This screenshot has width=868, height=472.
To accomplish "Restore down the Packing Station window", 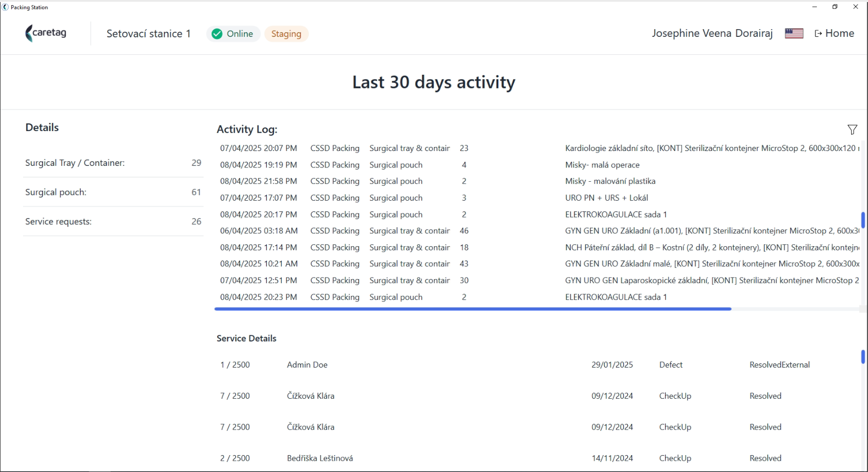I will (835, 7).
